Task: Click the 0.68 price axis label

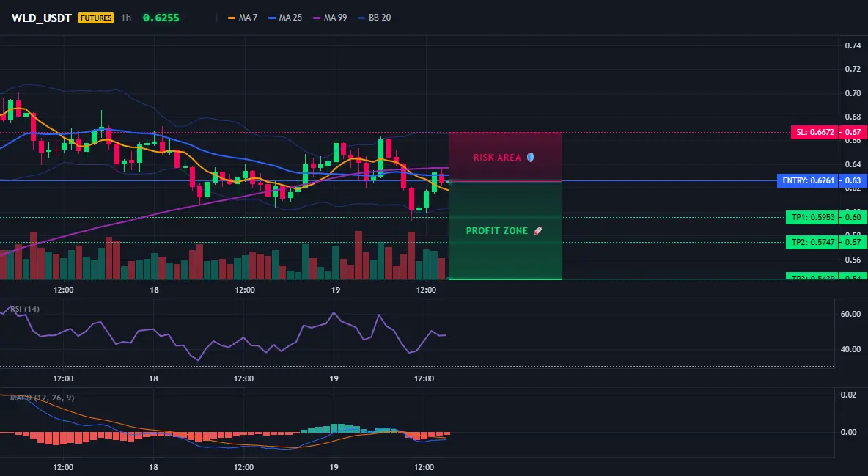Action: coord(853,117)
